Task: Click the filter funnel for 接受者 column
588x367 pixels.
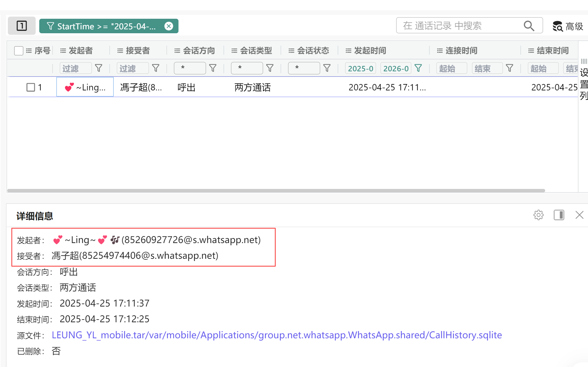Action: (156, 68)
